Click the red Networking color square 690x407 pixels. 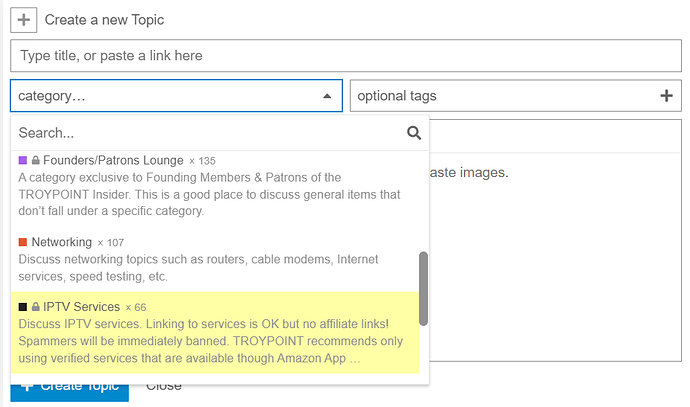23,242
